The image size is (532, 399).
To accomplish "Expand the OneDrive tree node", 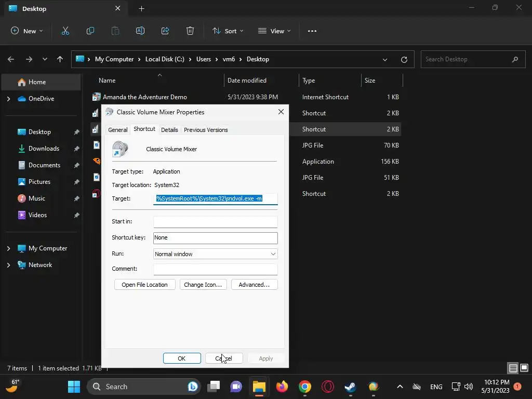I will pos(8,99).
